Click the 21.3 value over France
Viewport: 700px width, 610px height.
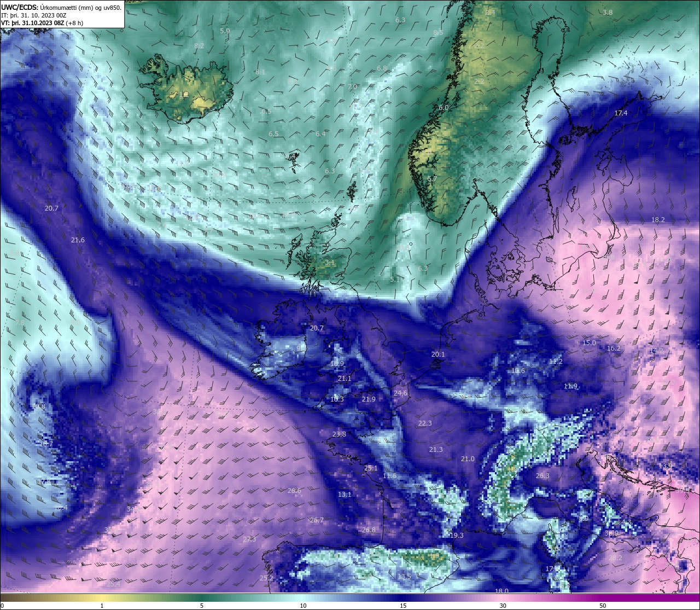(436, 450)
